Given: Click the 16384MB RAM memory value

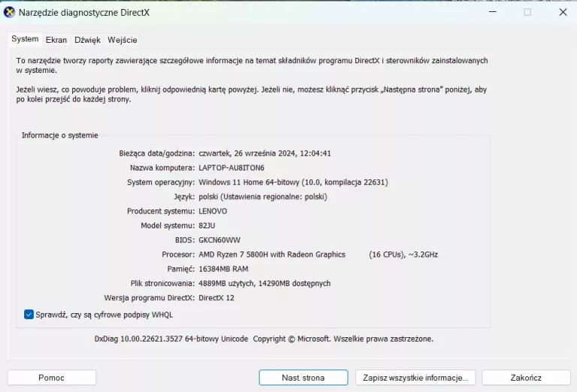Looking at the screenshot, I should pos(223,269).
